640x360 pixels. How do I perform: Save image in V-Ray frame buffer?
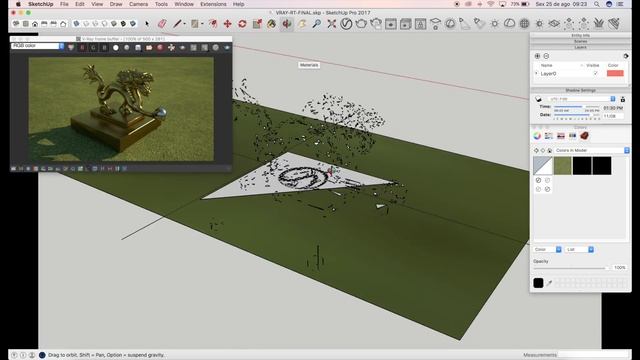(138, 48)
